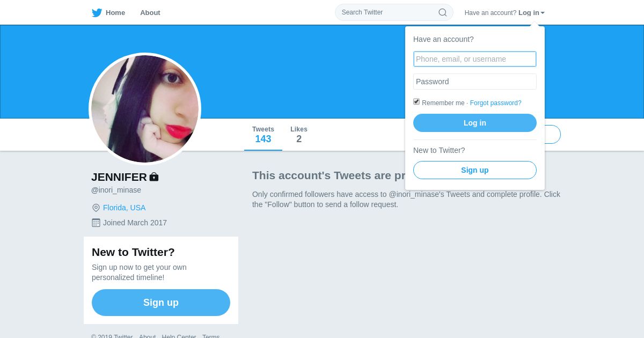Select the Likes tab

(x=299, y=135)
